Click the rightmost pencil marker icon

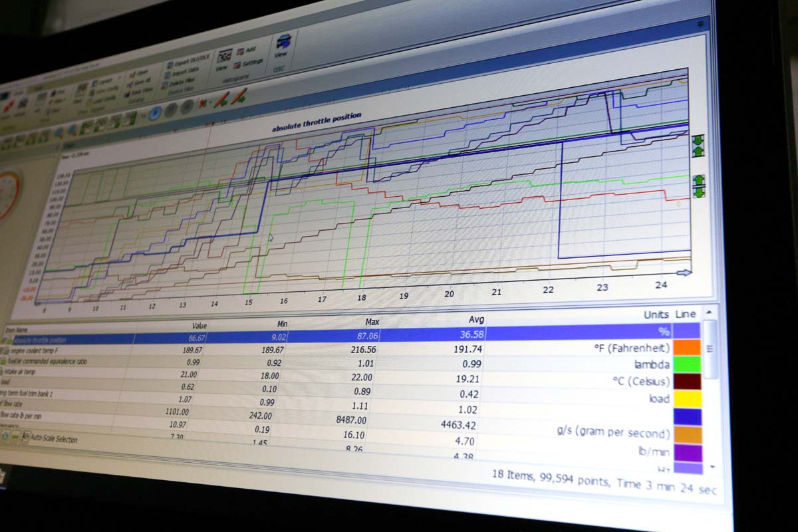pos(239,96)
